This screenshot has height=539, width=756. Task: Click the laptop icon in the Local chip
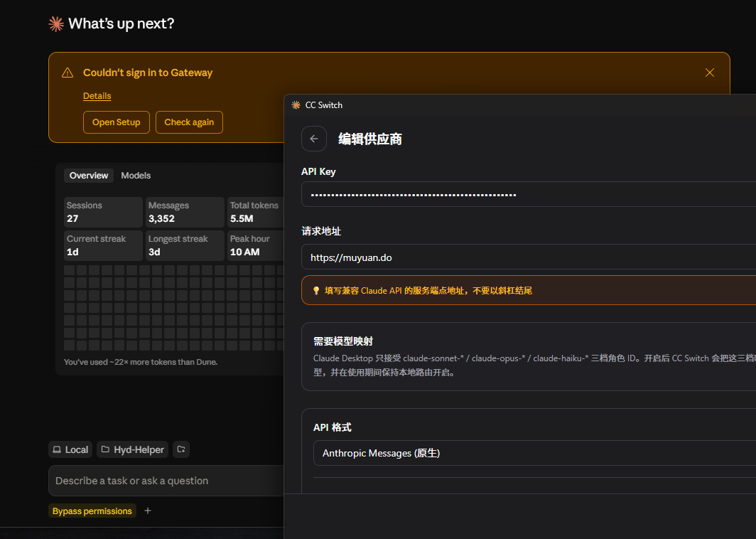point(57,449)
